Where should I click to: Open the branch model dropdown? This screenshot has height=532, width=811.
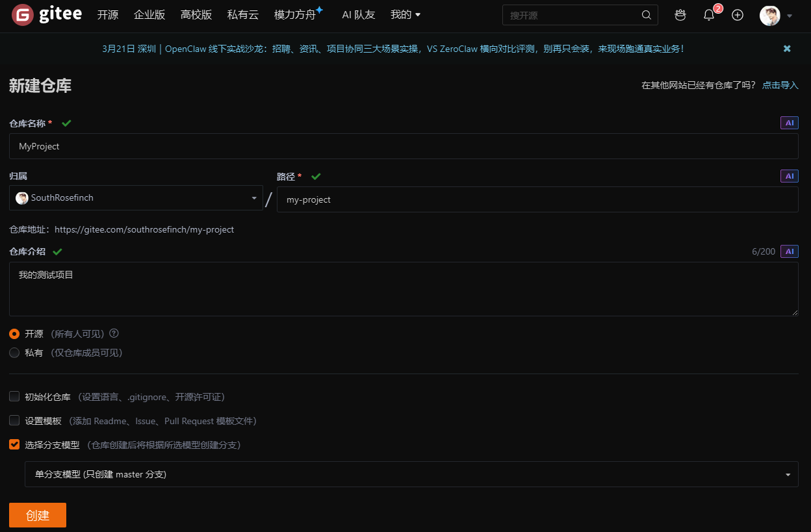411,474
